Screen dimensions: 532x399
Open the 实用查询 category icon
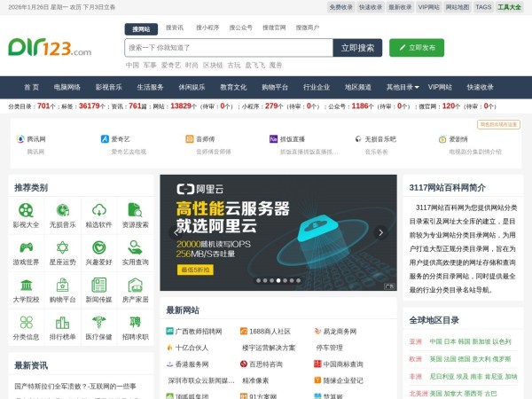point(136,247)
